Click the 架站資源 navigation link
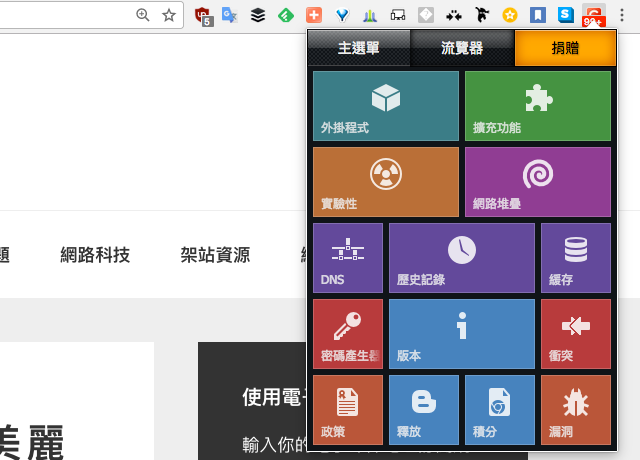Screen dimensions: 640x460 (215, 254)
